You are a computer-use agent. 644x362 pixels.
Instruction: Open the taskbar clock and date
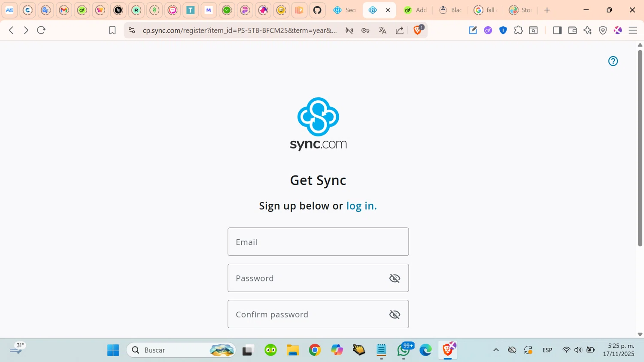pyautogui.click(x=619, y=350)
